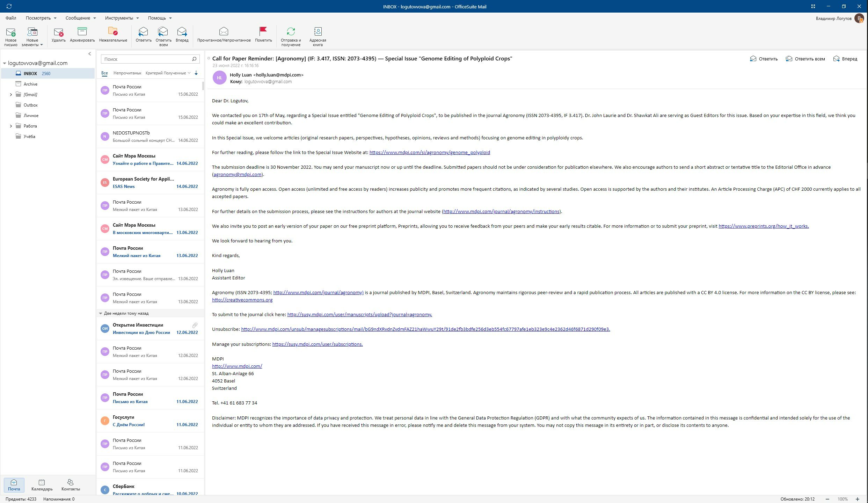Delete message with Удалить icon

(58, 35)
